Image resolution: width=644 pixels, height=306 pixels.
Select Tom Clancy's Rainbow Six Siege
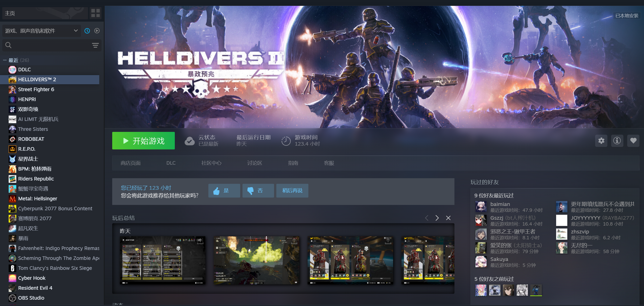(50, 268)
